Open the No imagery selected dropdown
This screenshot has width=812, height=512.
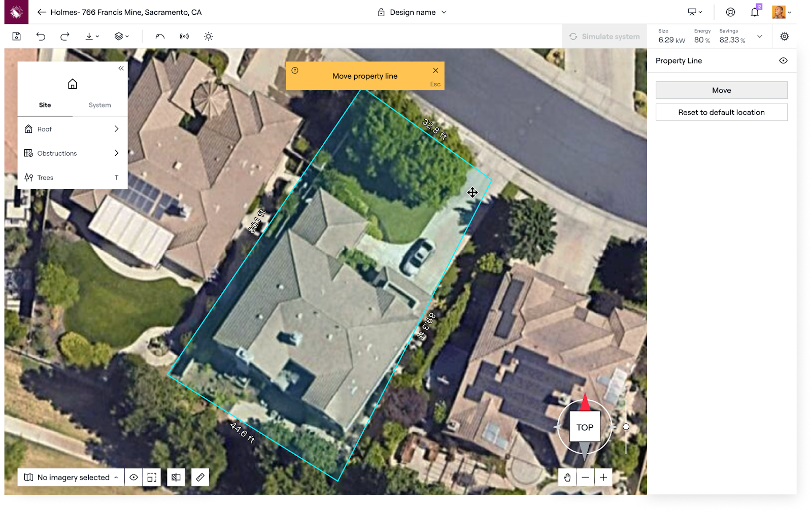tap(71, 477)
